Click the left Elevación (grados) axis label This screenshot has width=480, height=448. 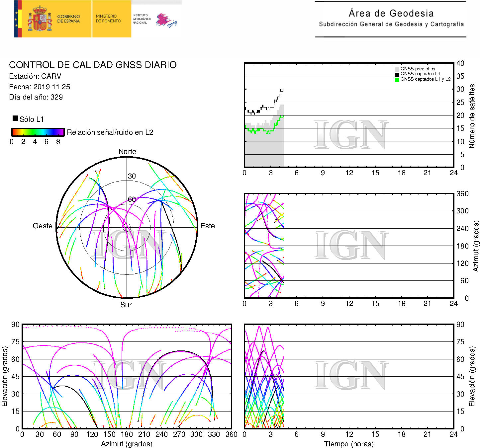4,376
